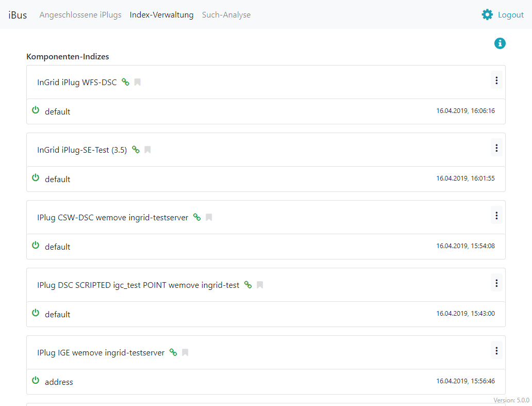Toggle power for IPlug IGE address index
The width and height of the screenshot is (532, 406).
pyautogui.click(x=36, y=381)
